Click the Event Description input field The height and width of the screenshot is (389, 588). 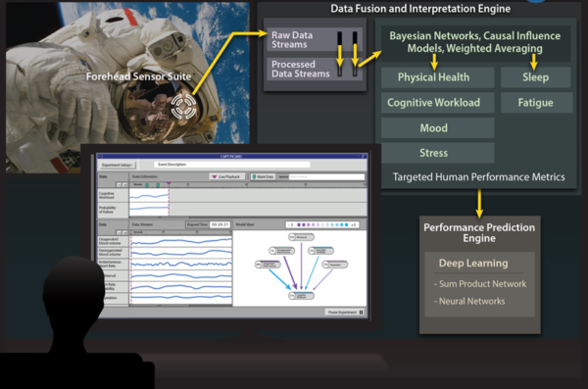pos(232,165)
